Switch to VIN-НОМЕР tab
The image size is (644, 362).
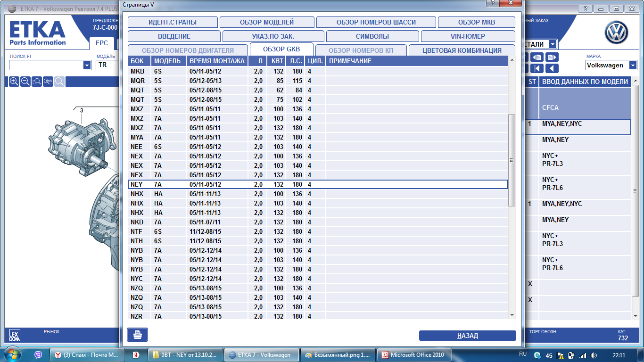(x=468, y=36)
